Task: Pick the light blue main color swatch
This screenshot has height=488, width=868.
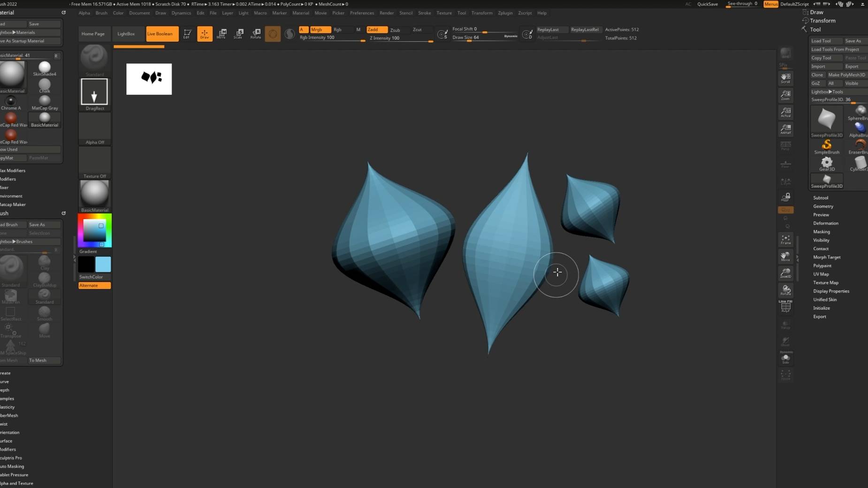Action: tap(103, 264)
